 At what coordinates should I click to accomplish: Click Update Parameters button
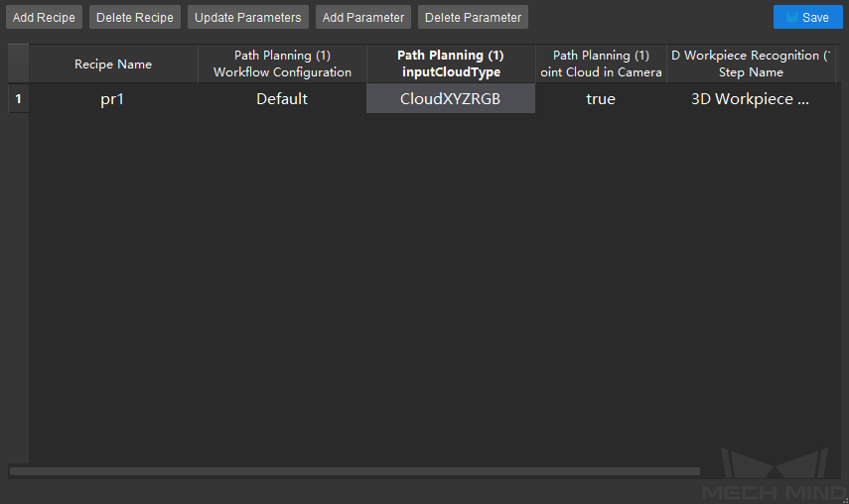[x=248, y=17]
